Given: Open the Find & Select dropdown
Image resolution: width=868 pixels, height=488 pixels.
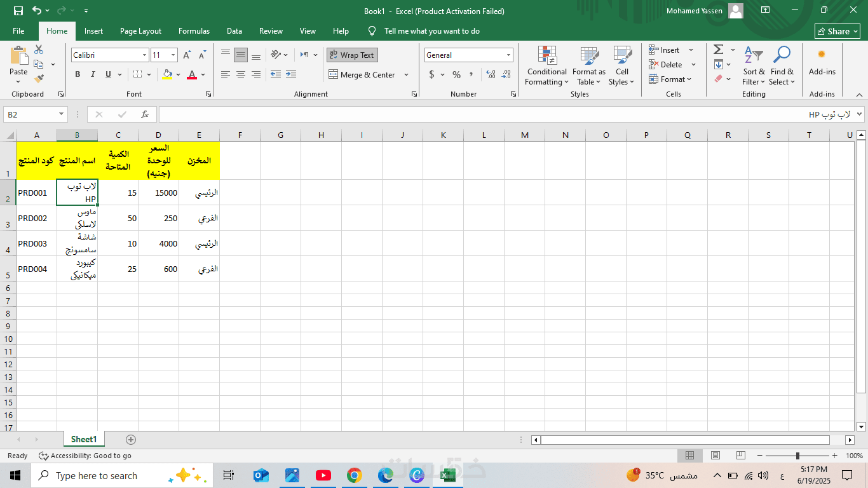Looking at the screenshot, I should coord(782,65).
